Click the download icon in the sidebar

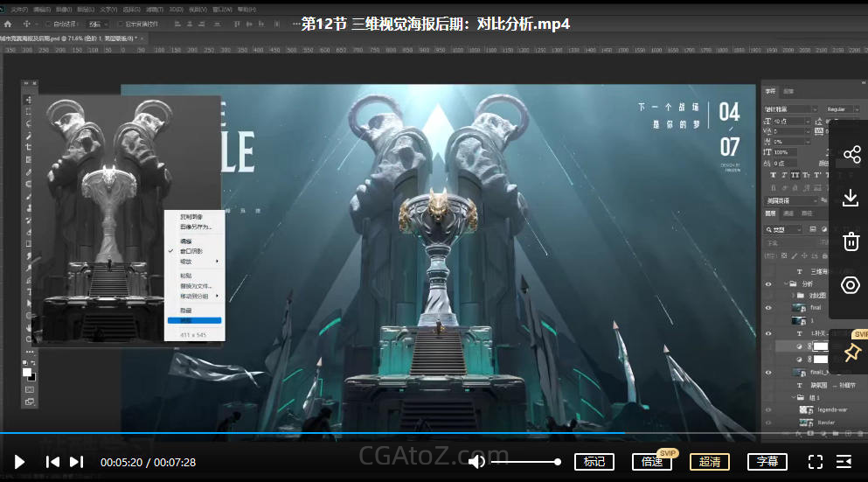tap(851, 199)
